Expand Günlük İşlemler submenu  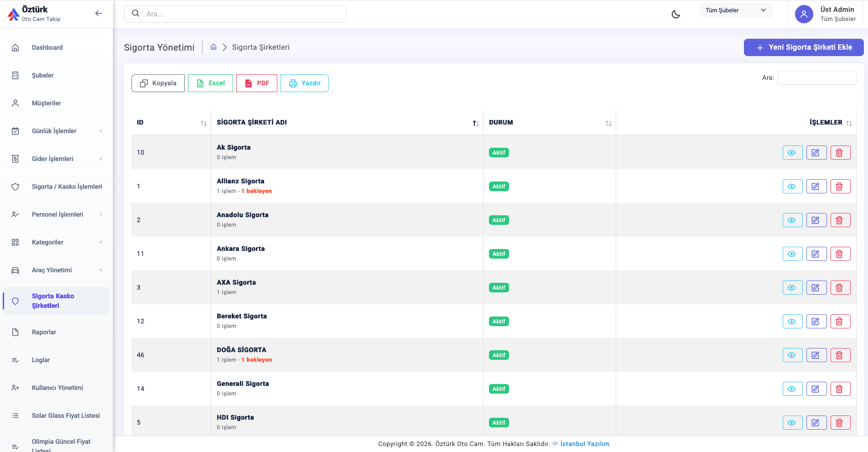click(56, 131)
